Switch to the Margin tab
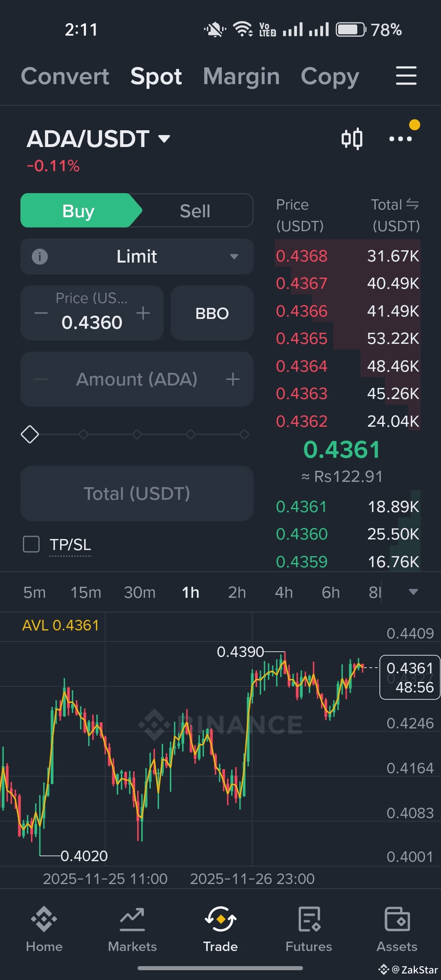 tap(241, 76)
